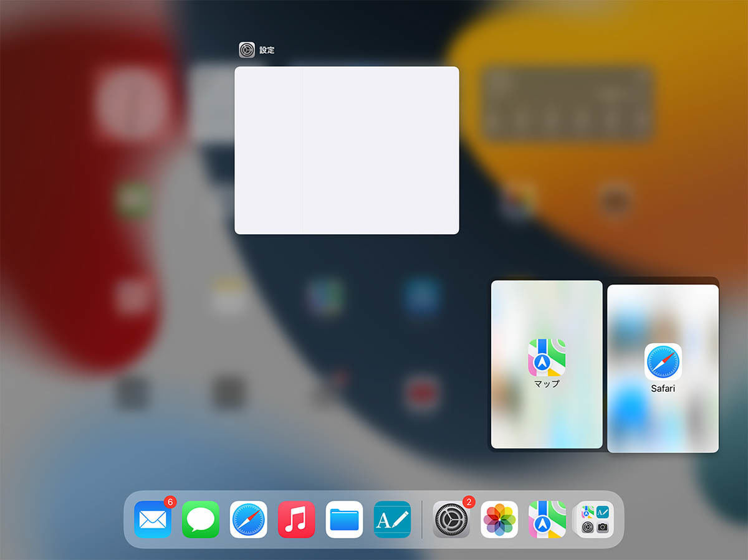The height and width of the screenshot is (560, 748).
Task: Click the マップ label text
Action: coord(547,384)
